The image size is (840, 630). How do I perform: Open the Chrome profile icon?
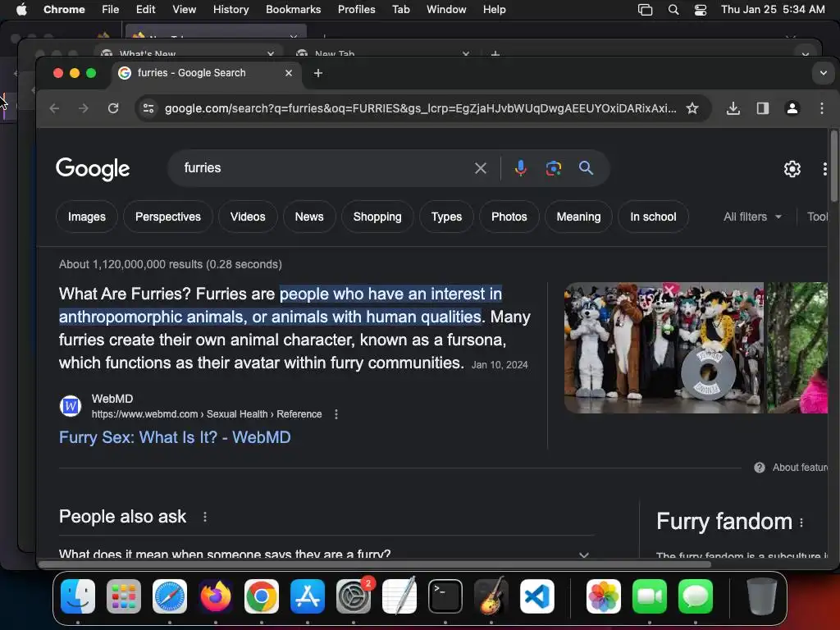click(792, 108)
